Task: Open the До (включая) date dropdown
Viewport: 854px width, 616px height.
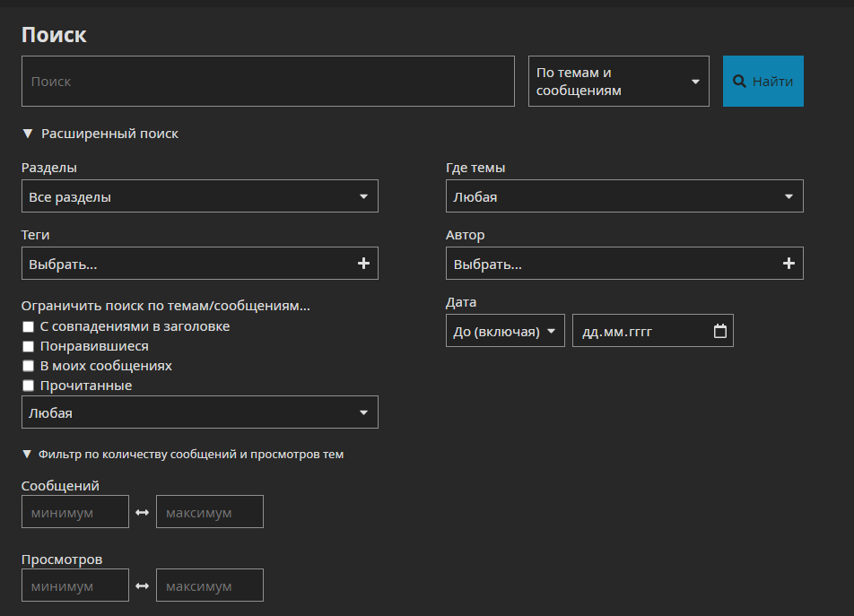Action: pyautogui.click(x=505, y=331)
